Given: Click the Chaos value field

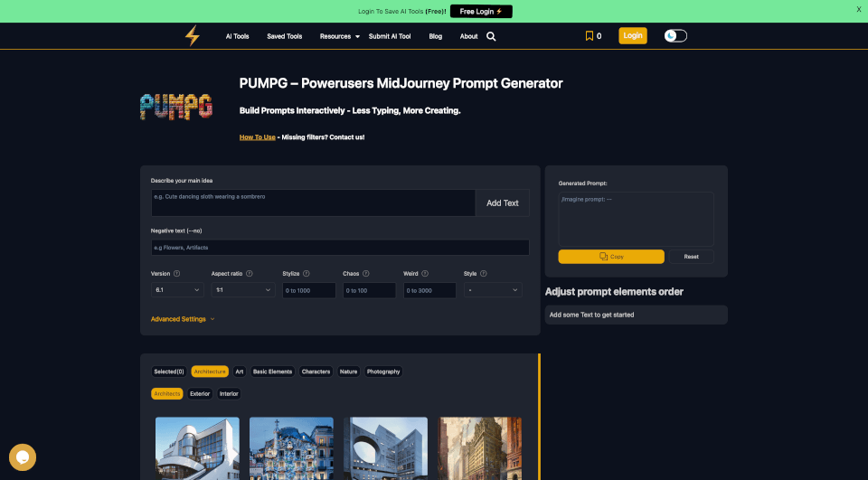Looking at the screenshot, I should (369, 290).
